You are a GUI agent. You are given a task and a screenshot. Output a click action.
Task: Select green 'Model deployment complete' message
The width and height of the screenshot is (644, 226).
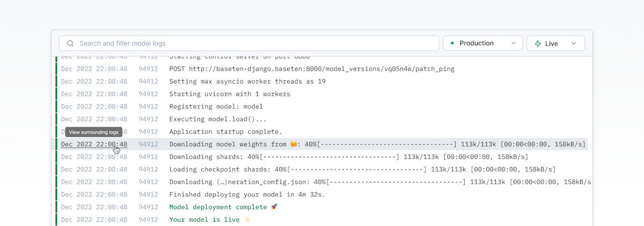coord(223,207)
